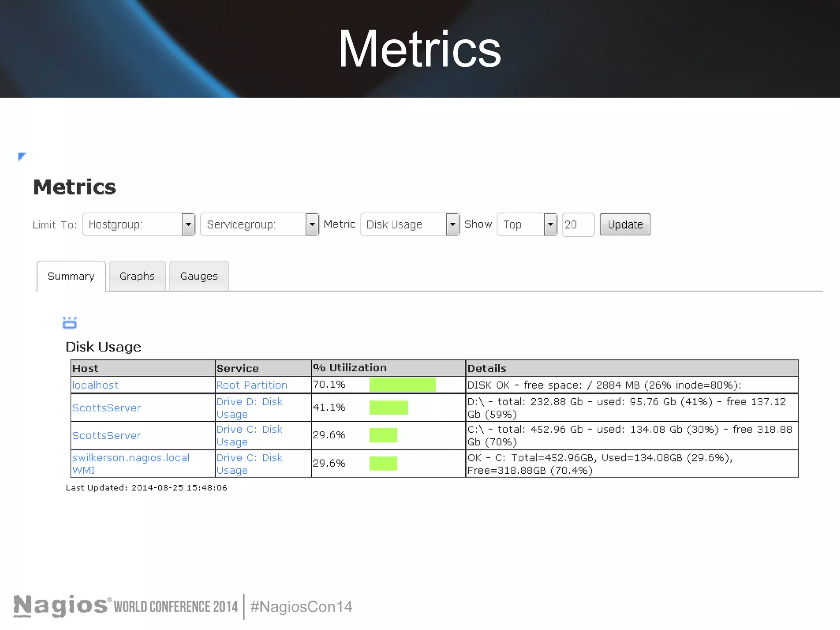Click the result count field containing 20
The height and width of the screenshot is (630, 840).
578,224
